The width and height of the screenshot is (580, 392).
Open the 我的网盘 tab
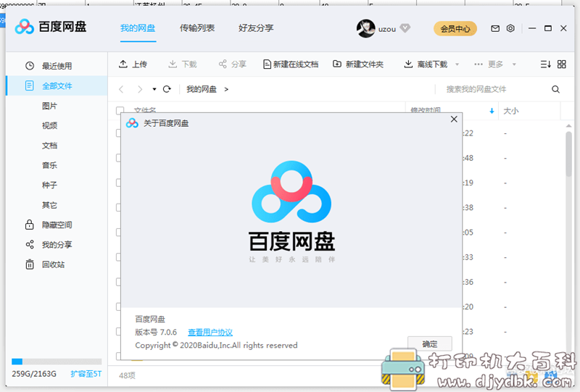138,28
